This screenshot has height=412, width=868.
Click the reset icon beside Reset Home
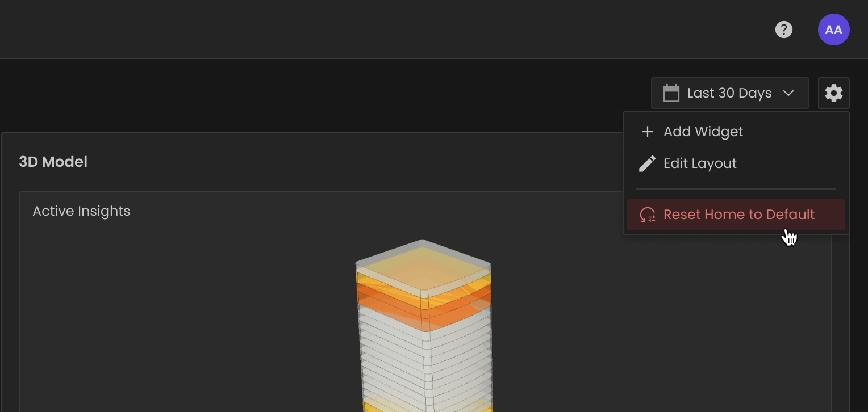[648, 215]
